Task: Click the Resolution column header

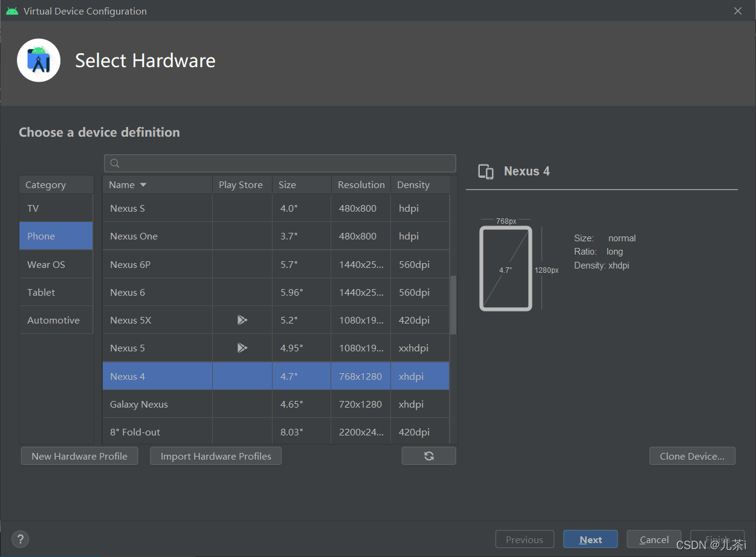Action: [x=361, y=184]
